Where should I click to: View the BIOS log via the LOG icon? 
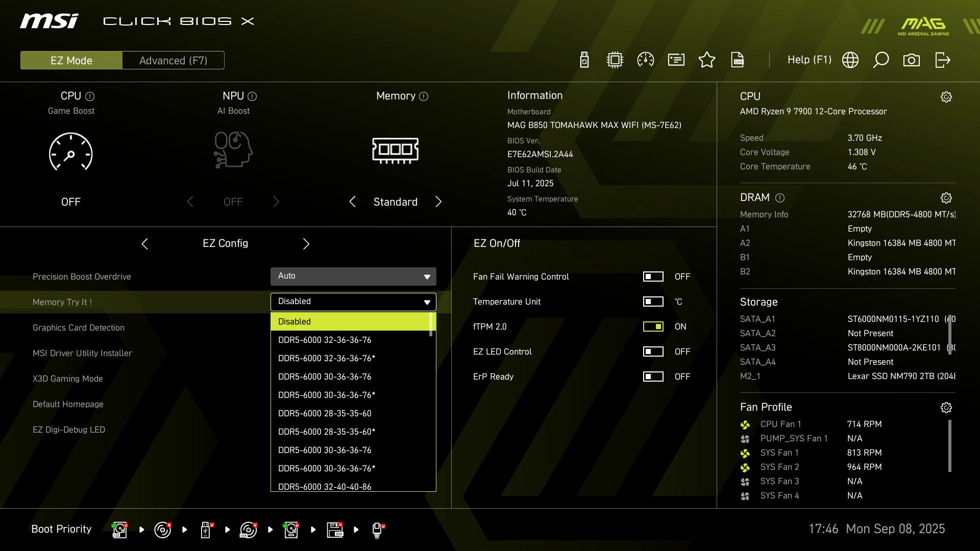[737, 60]
